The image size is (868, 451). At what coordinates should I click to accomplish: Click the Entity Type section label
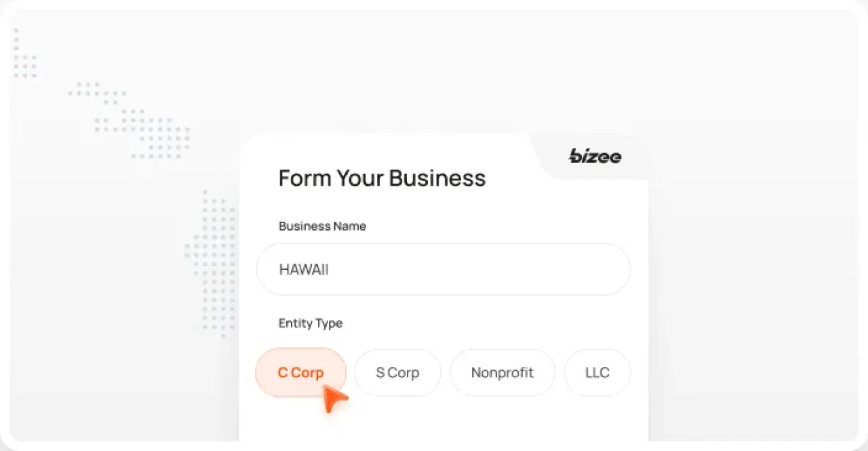pos(310,323)
